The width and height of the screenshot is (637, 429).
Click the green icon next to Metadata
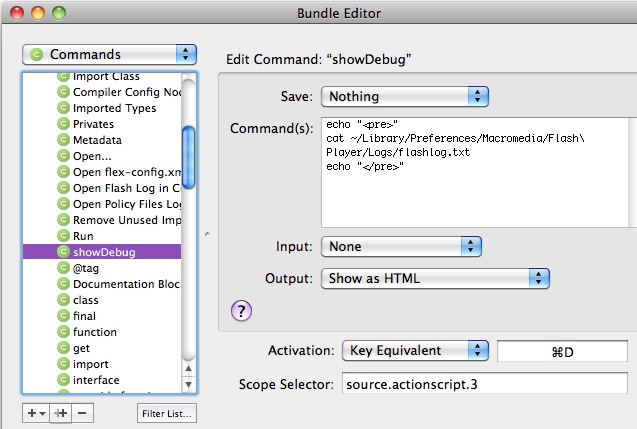coord(63,140)
